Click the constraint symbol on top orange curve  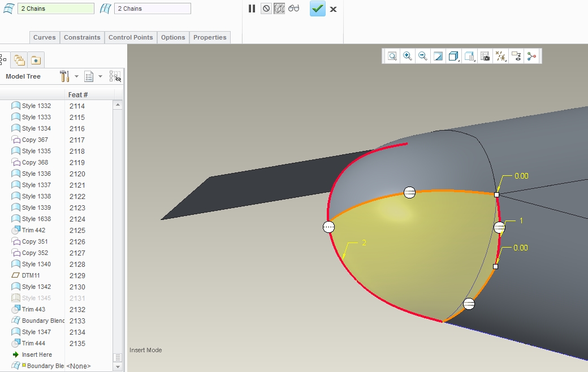click(409, 193)
